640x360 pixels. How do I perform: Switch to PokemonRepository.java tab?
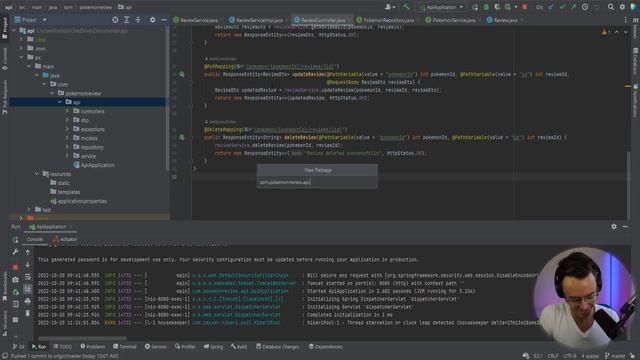click(x=388, y=20)
